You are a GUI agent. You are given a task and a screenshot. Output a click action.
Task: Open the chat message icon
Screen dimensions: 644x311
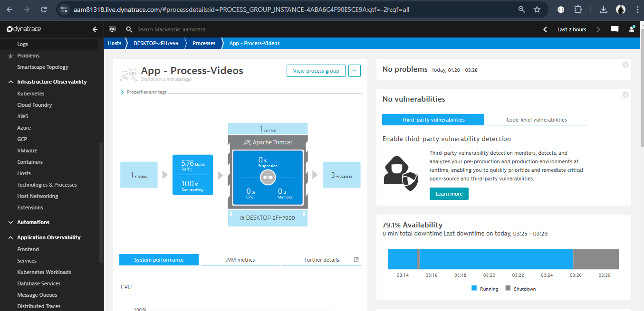coord(615,29)
